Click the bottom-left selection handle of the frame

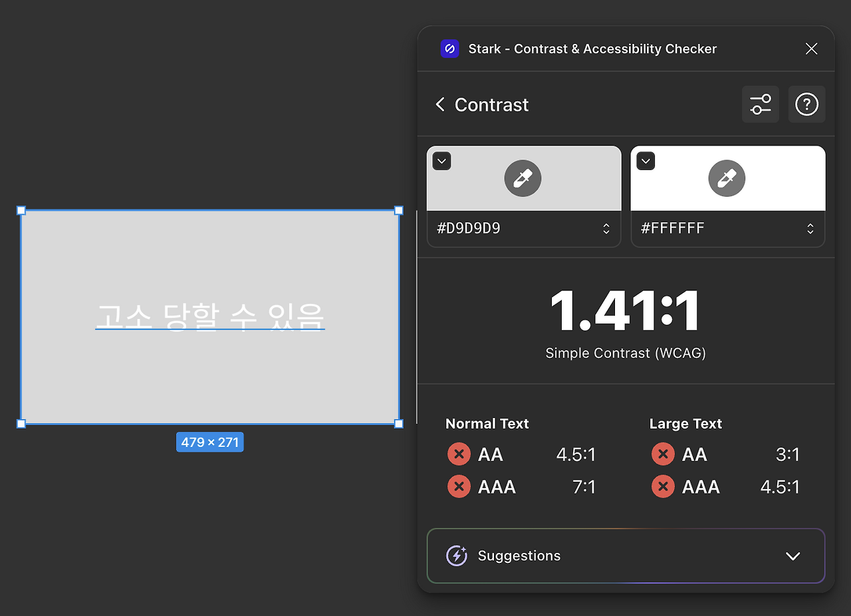(21, 423)
